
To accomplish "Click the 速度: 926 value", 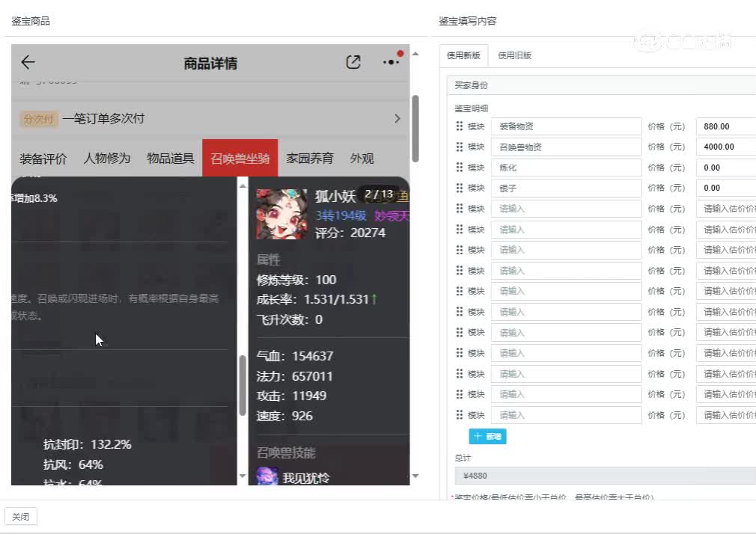I will [284, 416].
